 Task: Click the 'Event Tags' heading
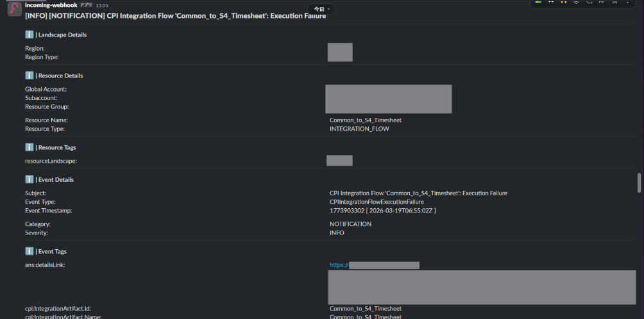52,252
